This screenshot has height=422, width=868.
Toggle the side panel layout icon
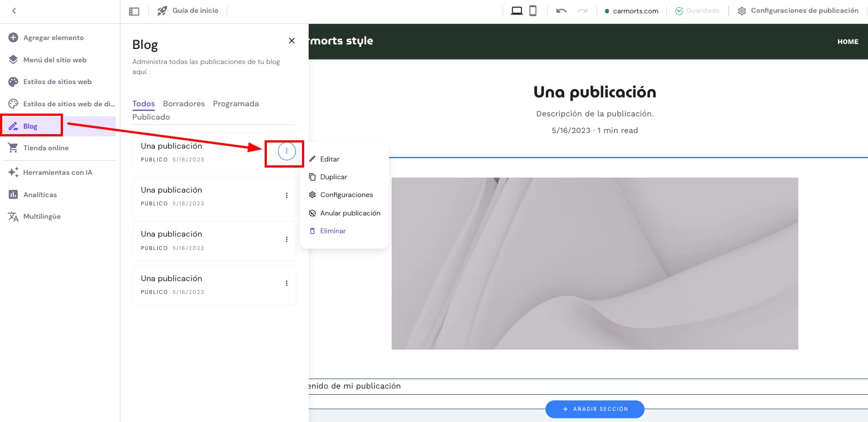coord(134,11)
